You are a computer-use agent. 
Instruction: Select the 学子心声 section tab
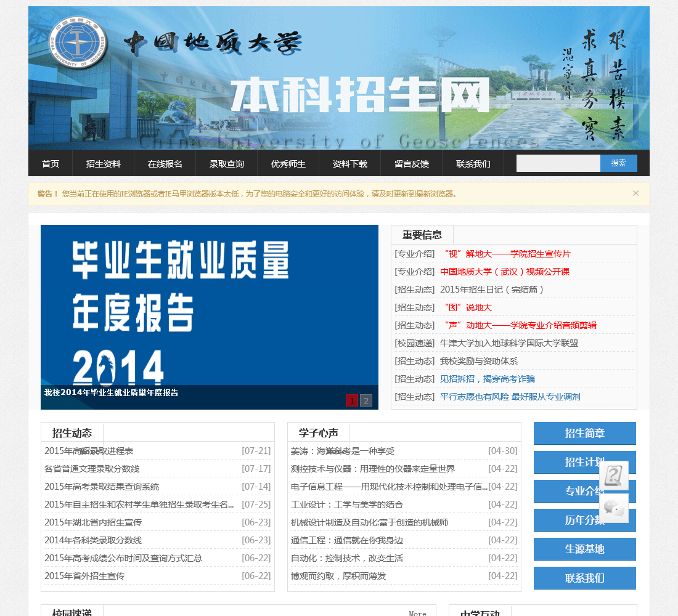[319, 432]
